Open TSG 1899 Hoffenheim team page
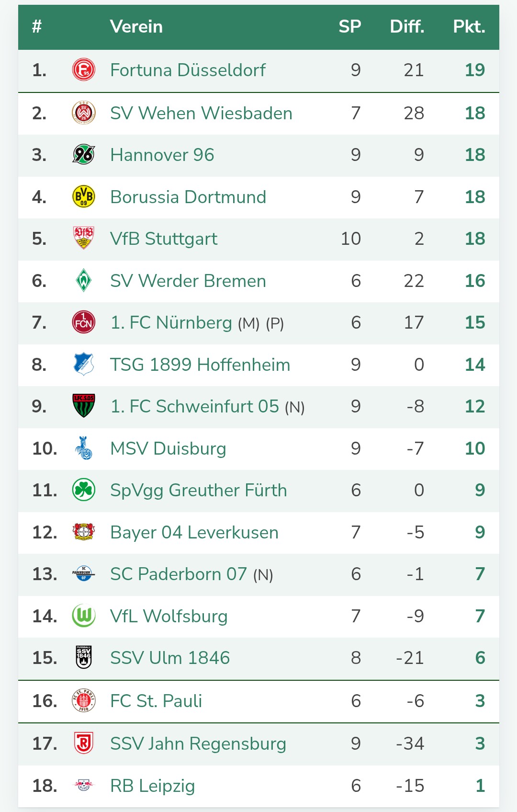This screenshot has height=812, width=517. 200,365
